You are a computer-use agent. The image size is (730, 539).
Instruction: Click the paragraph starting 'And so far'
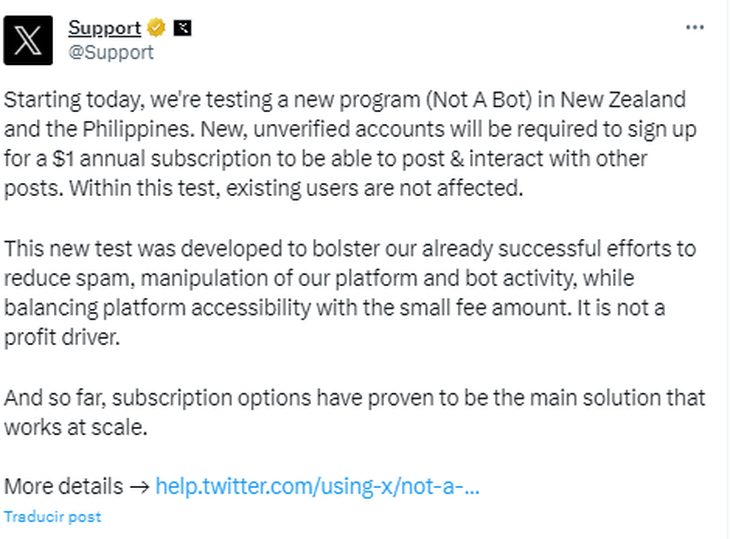pyautogui.click(x=355, y=413)
